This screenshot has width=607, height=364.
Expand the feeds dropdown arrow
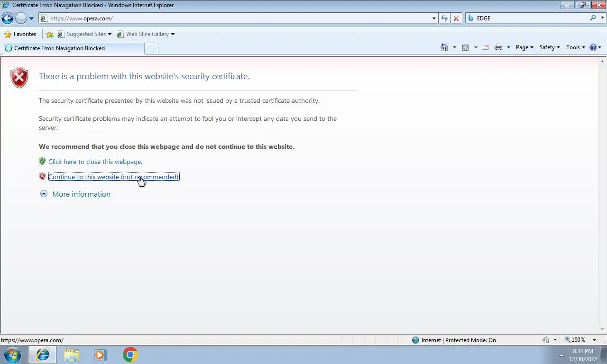click(x=476, y=47)
